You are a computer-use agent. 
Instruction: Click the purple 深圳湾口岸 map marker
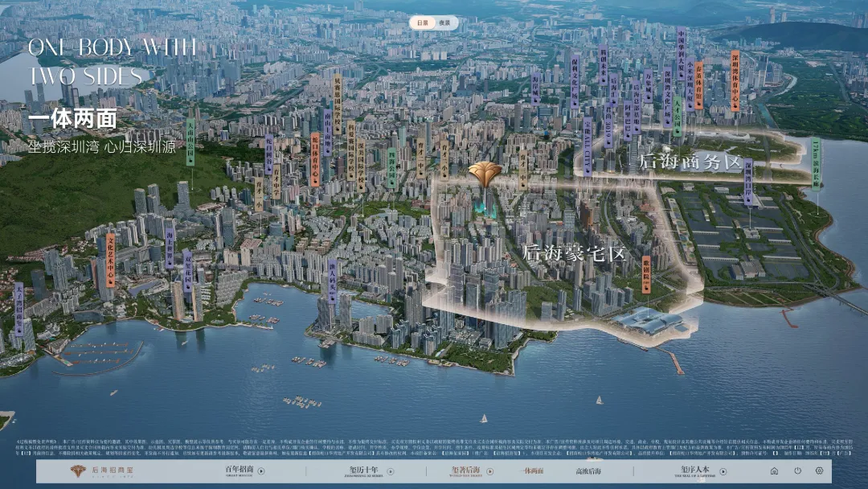point(748,181)
